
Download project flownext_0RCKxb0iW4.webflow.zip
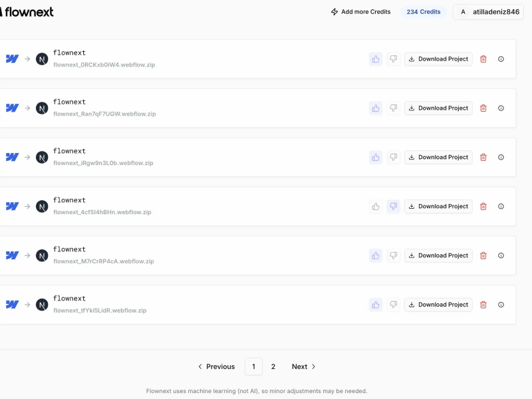click(438, 59)
